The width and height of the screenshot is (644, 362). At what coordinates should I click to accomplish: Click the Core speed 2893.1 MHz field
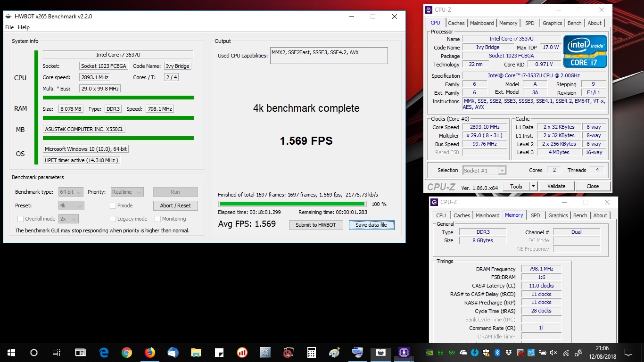point(95,77)
